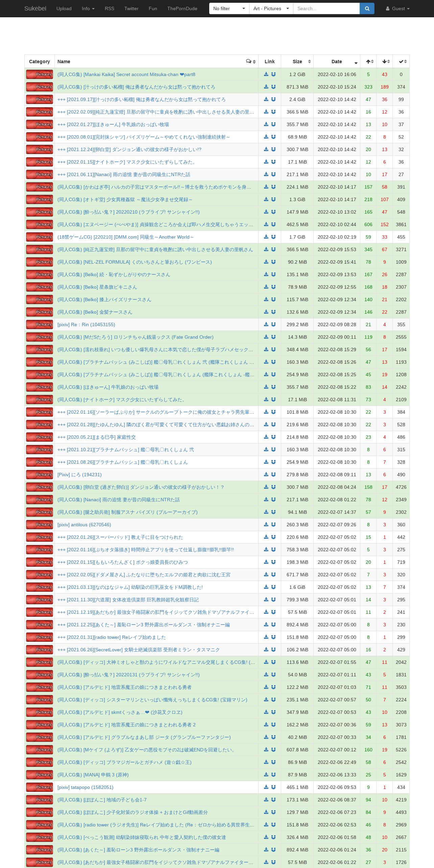
Task: Click the seeder count 606
Action: [x=368, y=224]
